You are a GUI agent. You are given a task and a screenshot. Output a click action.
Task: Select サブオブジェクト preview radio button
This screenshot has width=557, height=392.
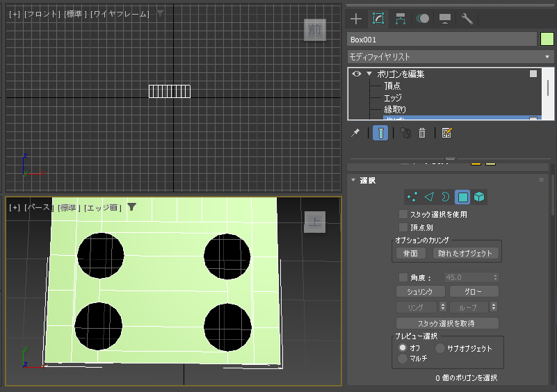pyautogui.click(x=440, y=348)
